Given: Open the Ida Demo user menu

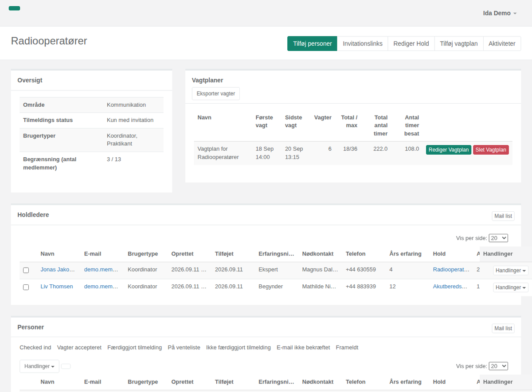Looking at the screenshot, I should click(500, 13).
